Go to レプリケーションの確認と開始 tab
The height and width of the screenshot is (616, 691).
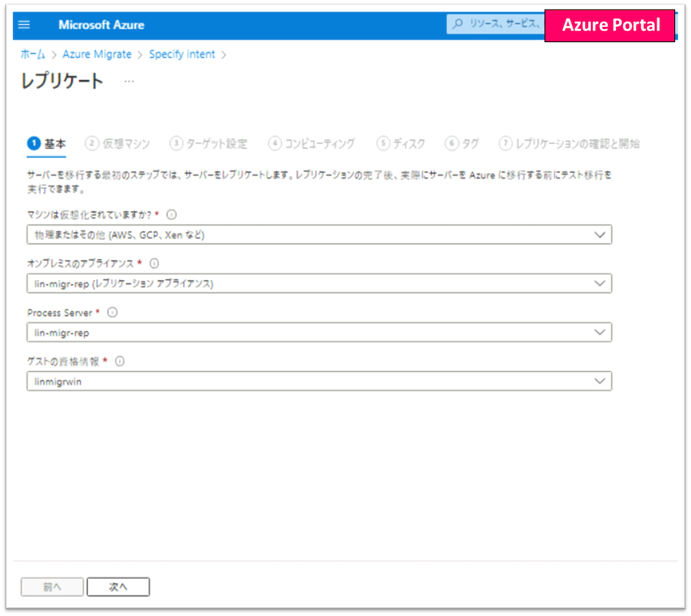coord(569,144)
